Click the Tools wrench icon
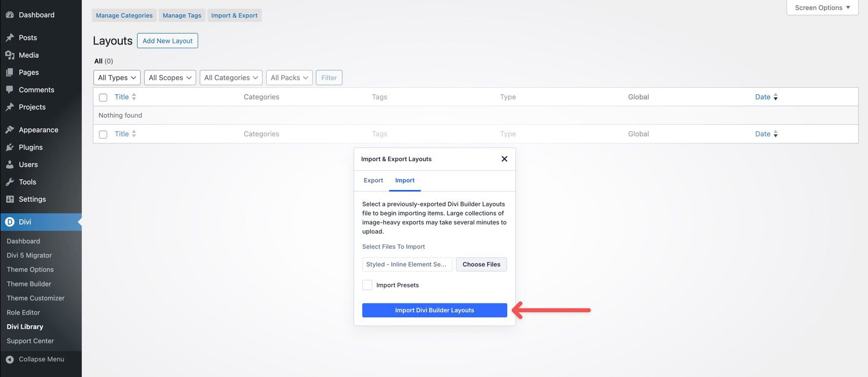The width and height of the screenshot is (868, 377). pyautogui.click(x=10, y=182)
